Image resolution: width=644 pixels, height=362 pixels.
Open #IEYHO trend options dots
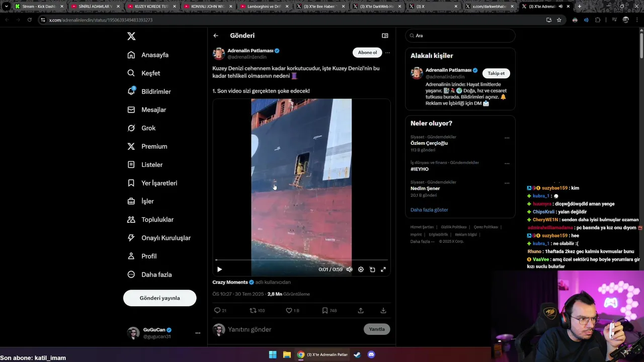point(507,164)
